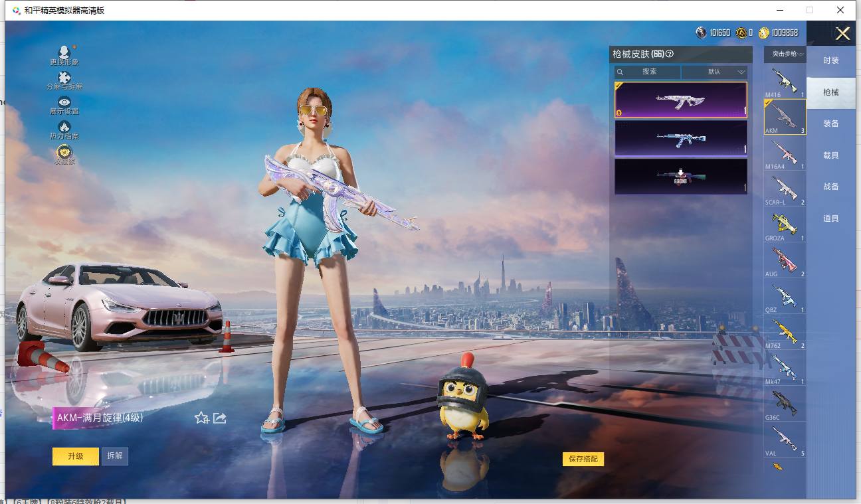Click the help question mark next to 枪械皮肤
The image size is (861, 504).
tap(670, 54)
